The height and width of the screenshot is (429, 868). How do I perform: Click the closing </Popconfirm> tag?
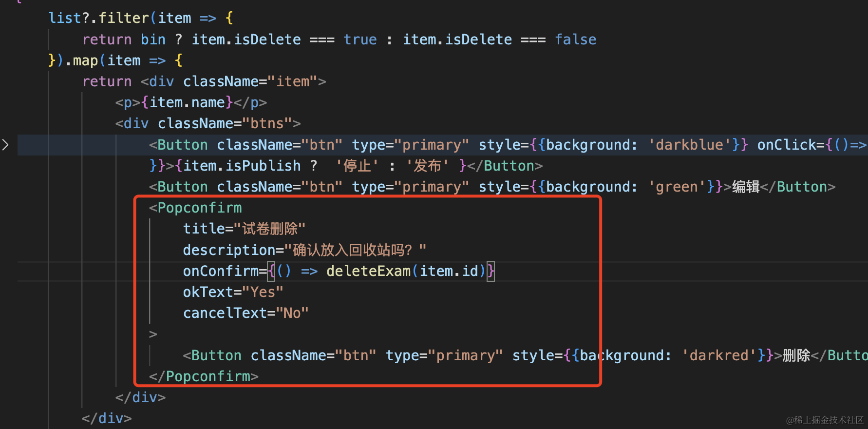click(204, 376)
